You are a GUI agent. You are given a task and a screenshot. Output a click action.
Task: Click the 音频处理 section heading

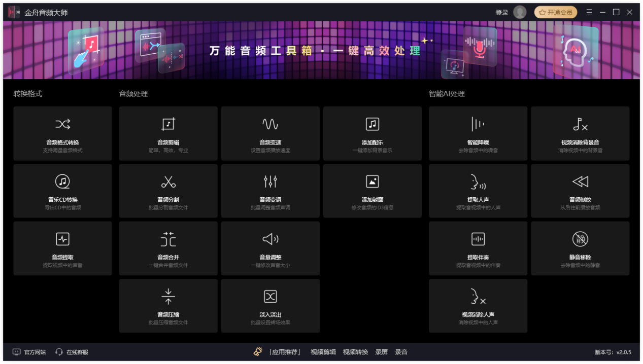(133, 94)
